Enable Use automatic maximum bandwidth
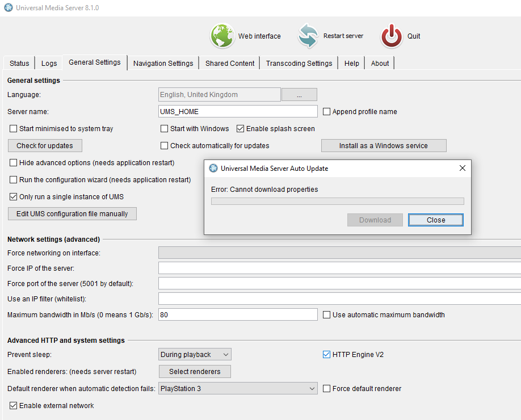The image size is (521, 420). pos(327,314)
